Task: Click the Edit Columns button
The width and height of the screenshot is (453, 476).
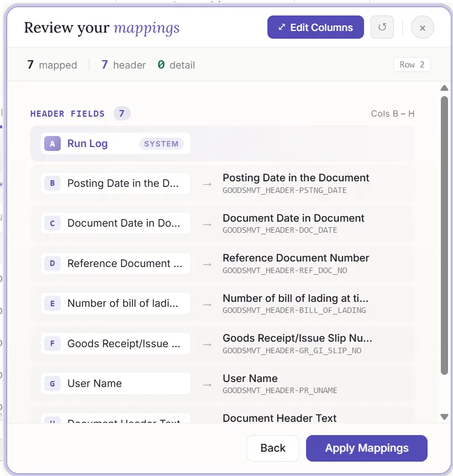Action: 315,27
